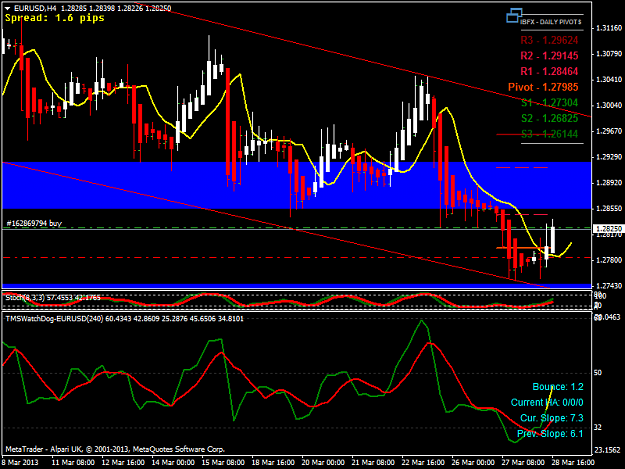Select the #162869794 buy order label
Screen dimensions: 625x469
click(34, 223)
